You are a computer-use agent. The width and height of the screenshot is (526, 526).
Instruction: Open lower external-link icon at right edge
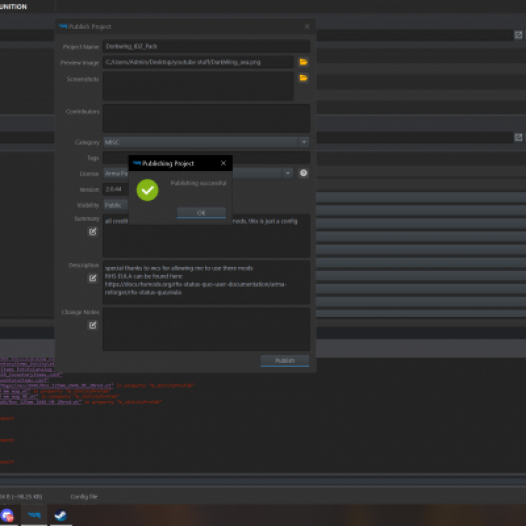[x=518, y=137]
